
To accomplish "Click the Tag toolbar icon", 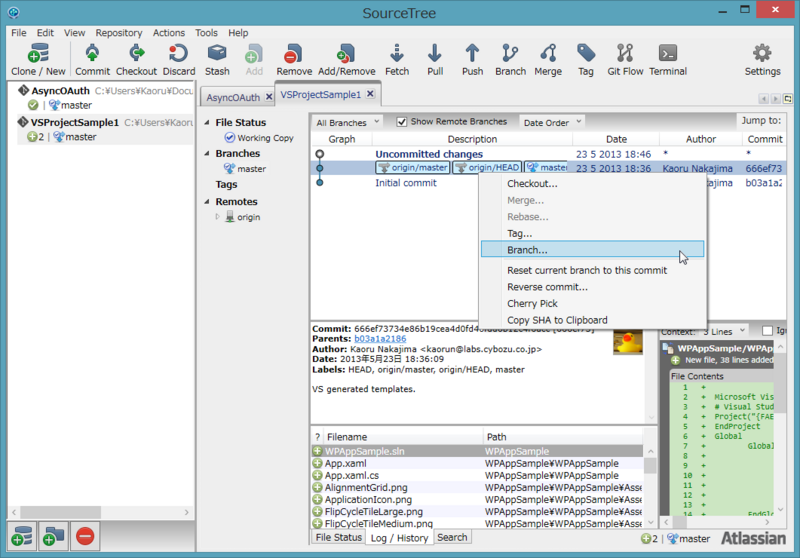I will (586, 60).
